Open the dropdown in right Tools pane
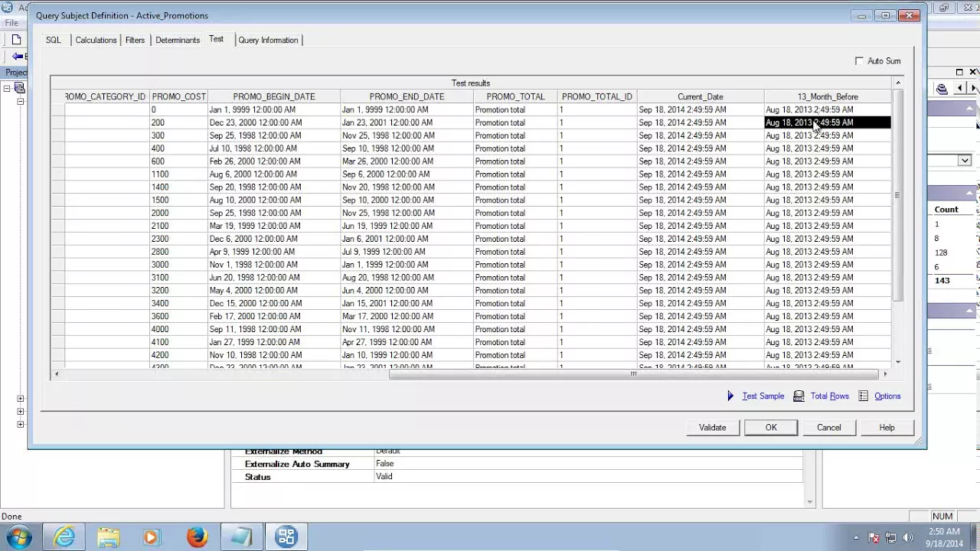This screenshot has height=551, width=980. coord(965,161)
